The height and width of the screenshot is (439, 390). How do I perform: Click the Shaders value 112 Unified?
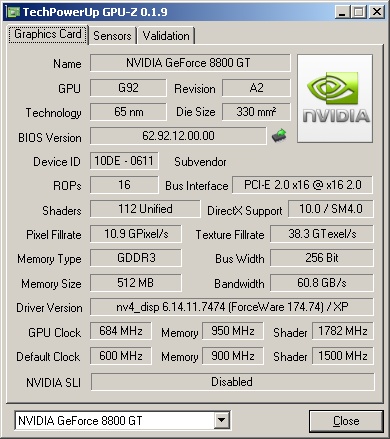tap(145, 209)
